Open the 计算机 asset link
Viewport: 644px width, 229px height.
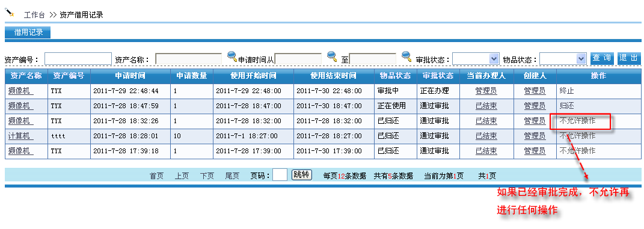pyautogui.click(x=20, y=136)
